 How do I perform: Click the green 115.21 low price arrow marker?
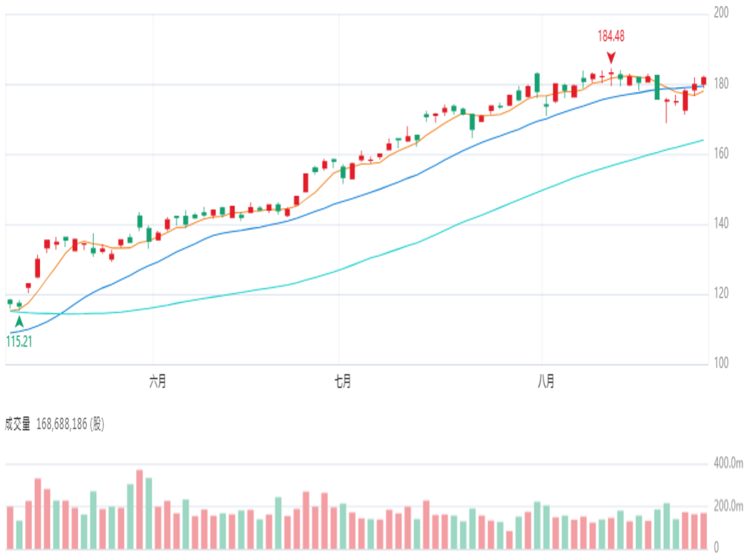(19, 322)
